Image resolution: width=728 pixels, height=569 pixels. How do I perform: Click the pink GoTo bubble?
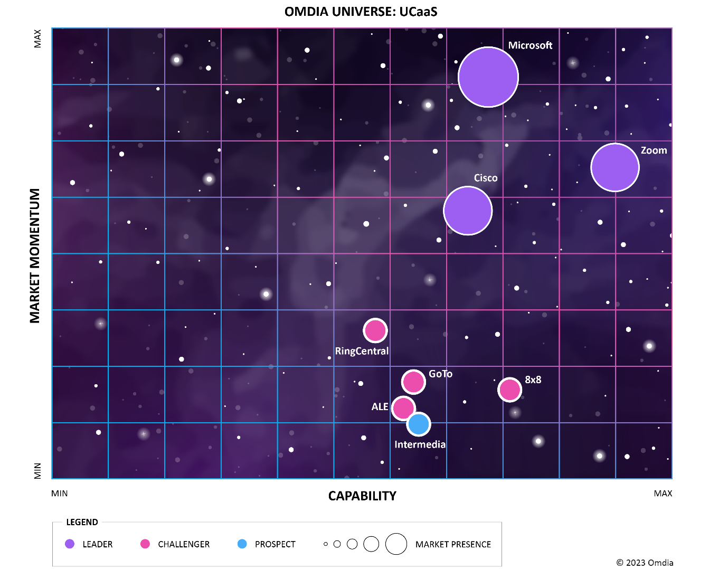click(x=413, y=382)
